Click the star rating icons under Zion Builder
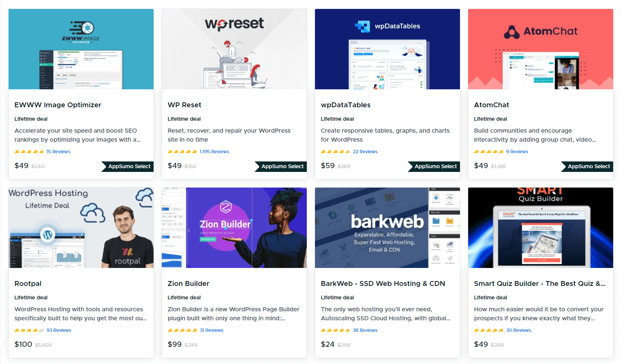The image size is (621, 364). [x=182, y=330]
